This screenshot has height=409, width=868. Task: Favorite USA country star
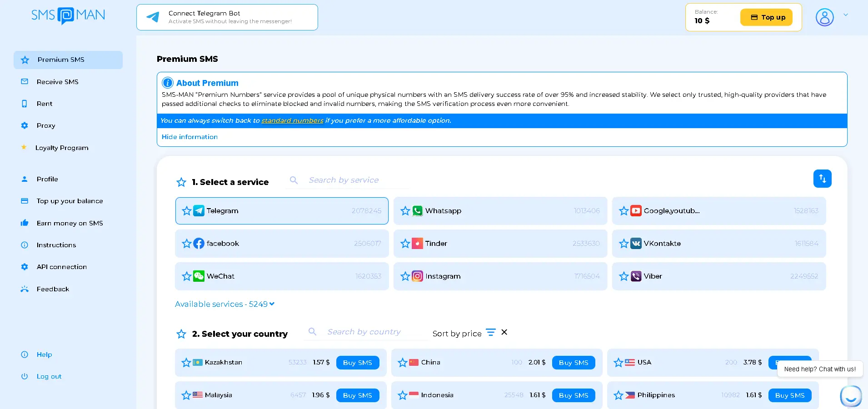click(618, 363)
